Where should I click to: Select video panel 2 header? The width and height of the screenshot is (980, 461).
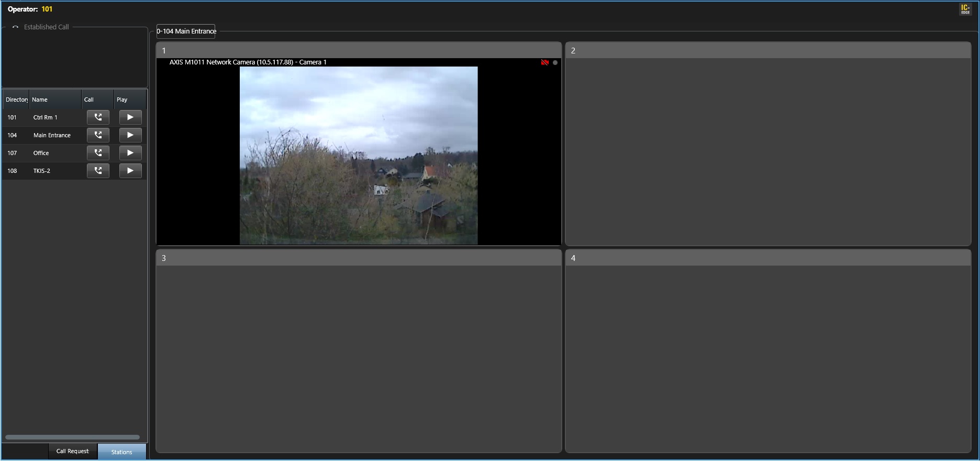point(768,51)
